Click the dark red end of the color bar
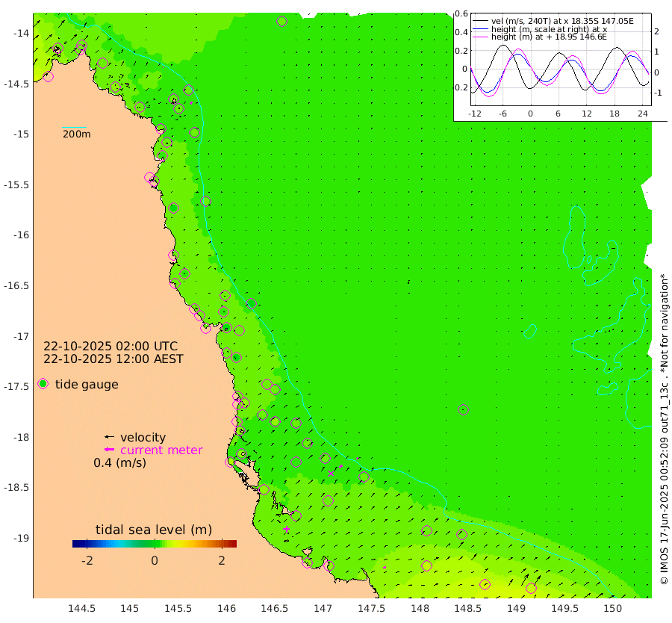The width and height of the screenshot is (672, 623). coord(234,544)
